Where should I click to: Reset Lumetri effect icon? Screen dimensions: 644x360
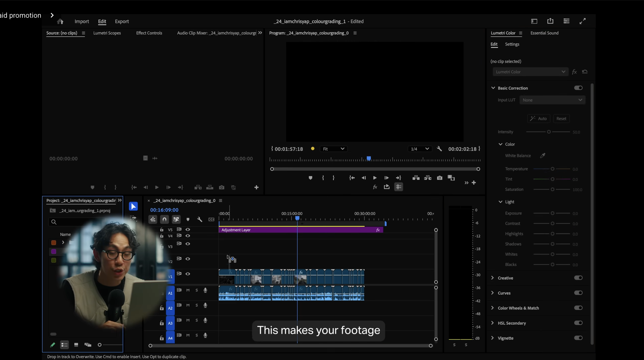585,72
